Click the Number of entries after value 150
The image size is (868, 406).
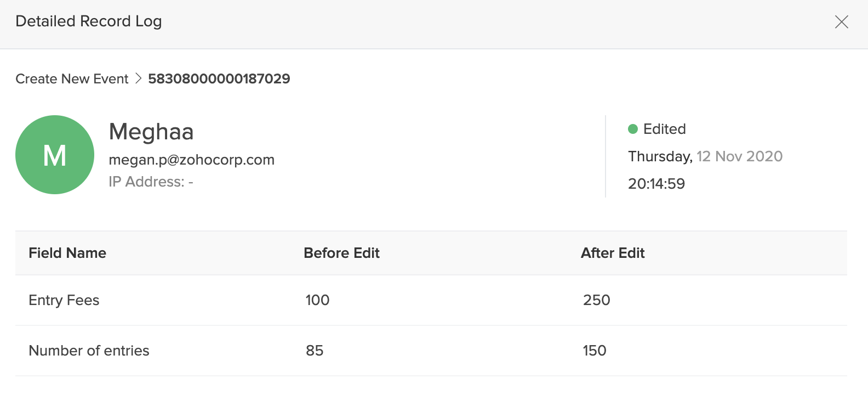(595, 351)
